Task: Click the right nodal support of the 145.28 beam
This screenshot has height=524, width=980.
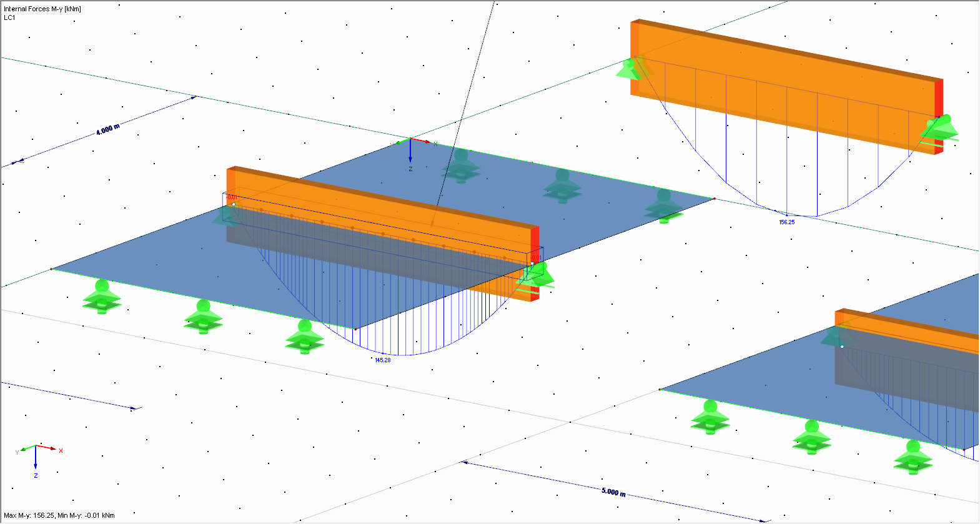Action: pos(536,277)
